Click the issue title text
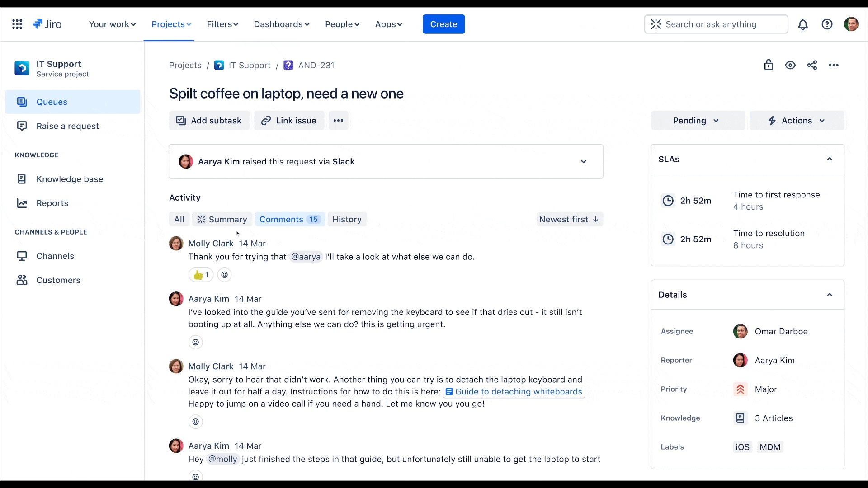 [286, 94]
